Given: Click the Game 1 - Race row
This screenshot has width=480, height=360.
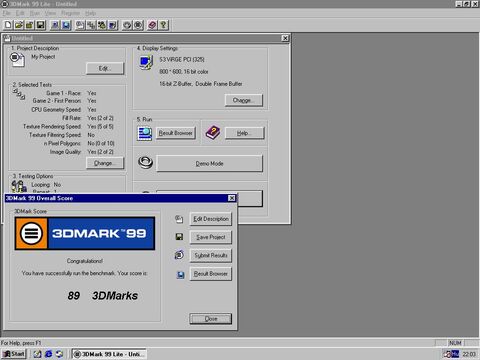Looking at the screenshot, I should pyautogui.click(x=71, y=93).
